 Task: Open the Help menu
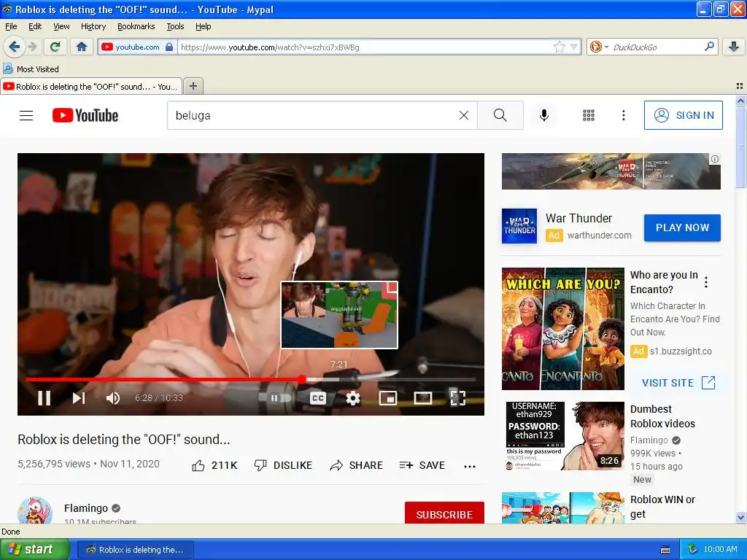click(203, 26)
